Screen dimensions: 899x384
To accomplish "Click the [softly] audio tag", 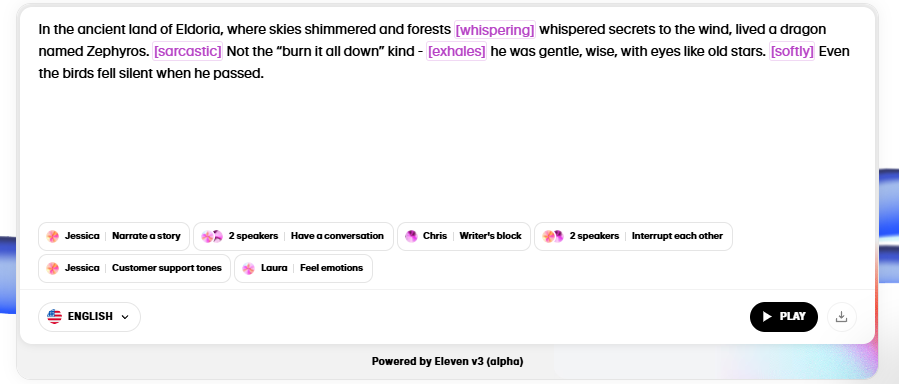I will coord(792,52).
